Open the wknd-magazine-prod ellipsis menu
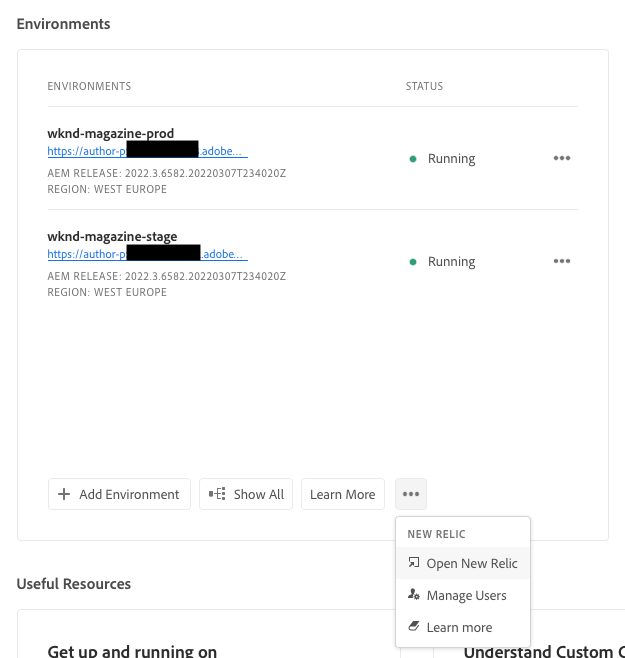 click(x=562, y=158)
